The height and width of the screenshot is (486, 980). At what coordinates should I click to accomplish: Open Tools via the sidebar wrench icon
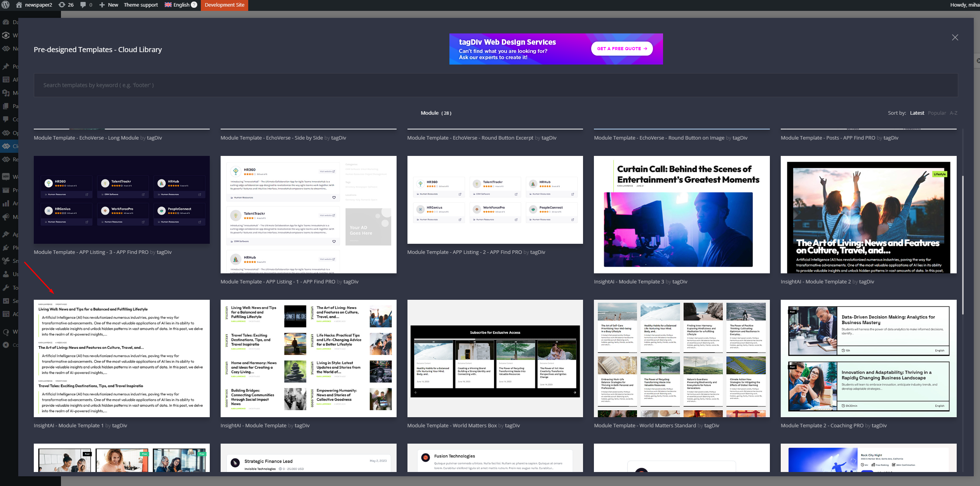pos(6,288)
